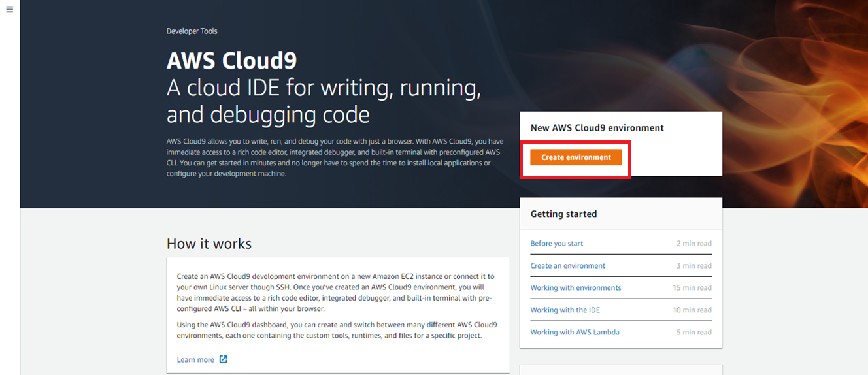Screen dimensions: 868x375
Task: Click the AWS Cloud9 title heading
Action: tap(231, 61)
